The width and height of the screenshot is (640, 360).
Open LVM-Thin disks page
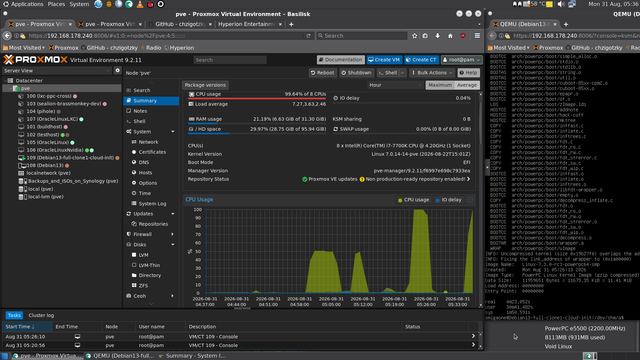149,265
